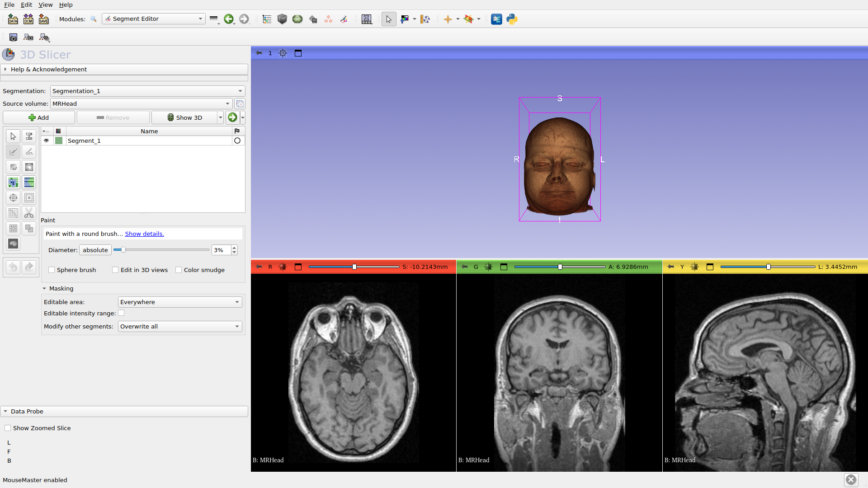Choose the Threshold effect tool
Viewport: 868px width, 488px height.
29,136
